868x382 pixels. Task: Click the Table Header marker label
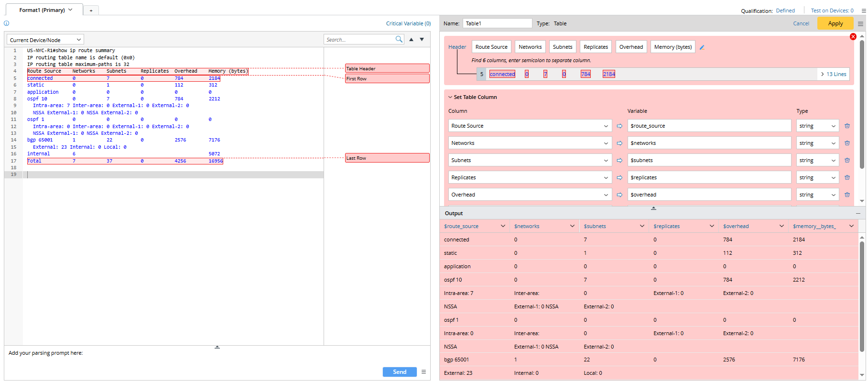387,68
